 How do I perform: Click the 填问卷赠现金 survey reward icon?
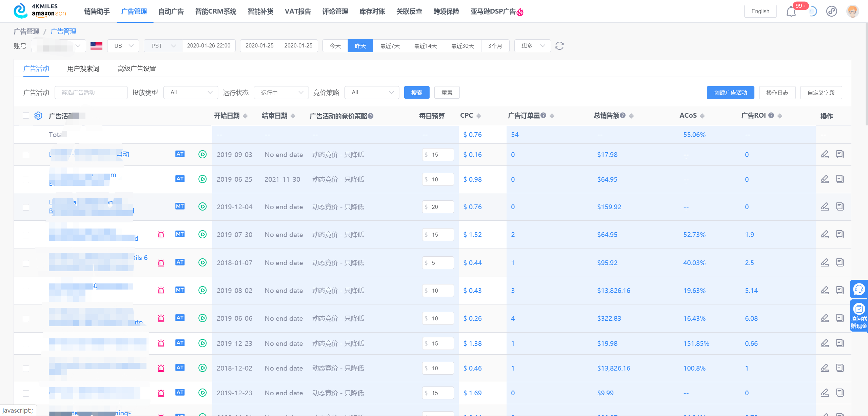pyautogui.click(x=859, y=314)
